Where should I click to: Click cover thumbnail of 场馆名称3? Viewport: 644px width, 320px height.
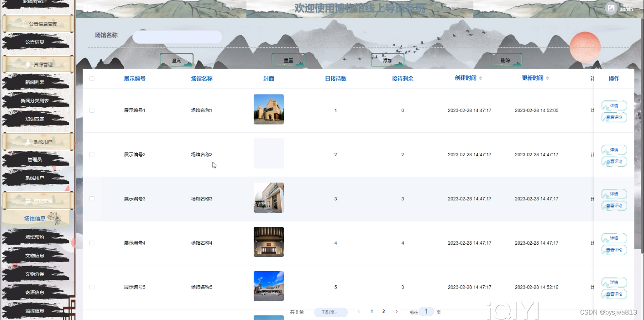pos(269,198)
